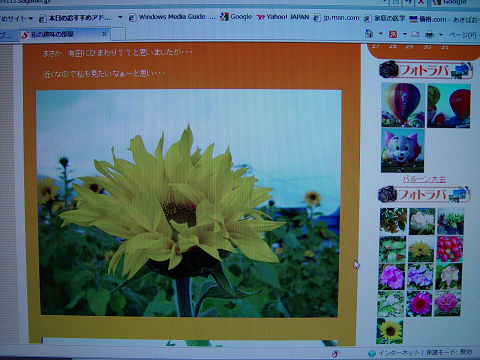Click the Home toolbar icon

[369, 33]
